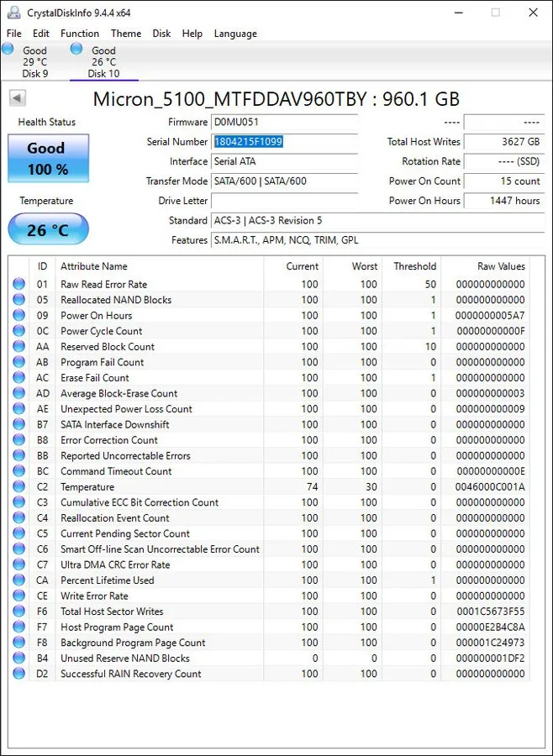553x756 pixels.
Task: Click status orb beside Power On Hours attribute
Action: click(18, 315)
